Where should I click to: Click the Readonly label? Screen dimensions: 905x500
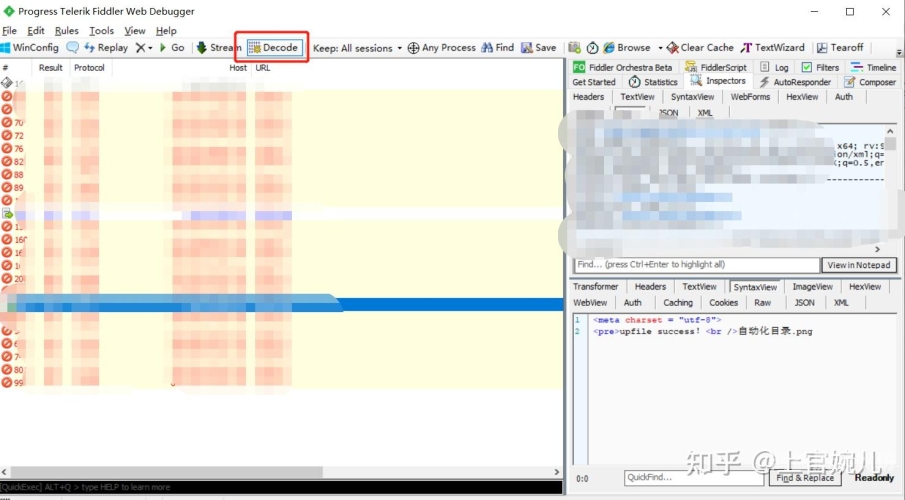(874, 477)
